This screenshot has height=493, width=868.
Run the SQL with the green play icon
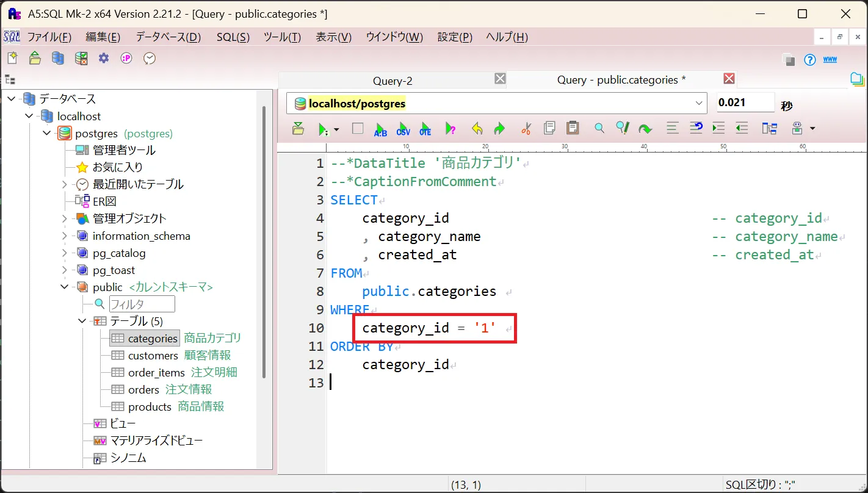pyautogui.click(x=323, y=129)
